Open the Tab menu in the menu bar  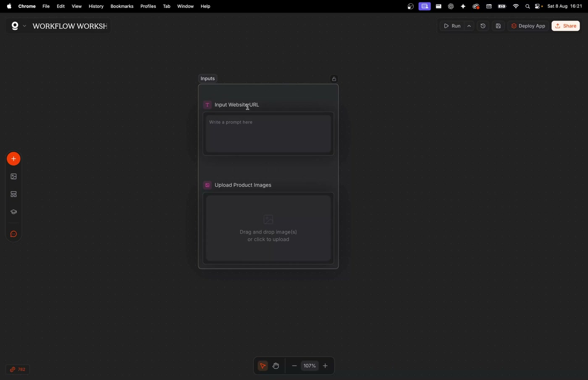(166, 6)
